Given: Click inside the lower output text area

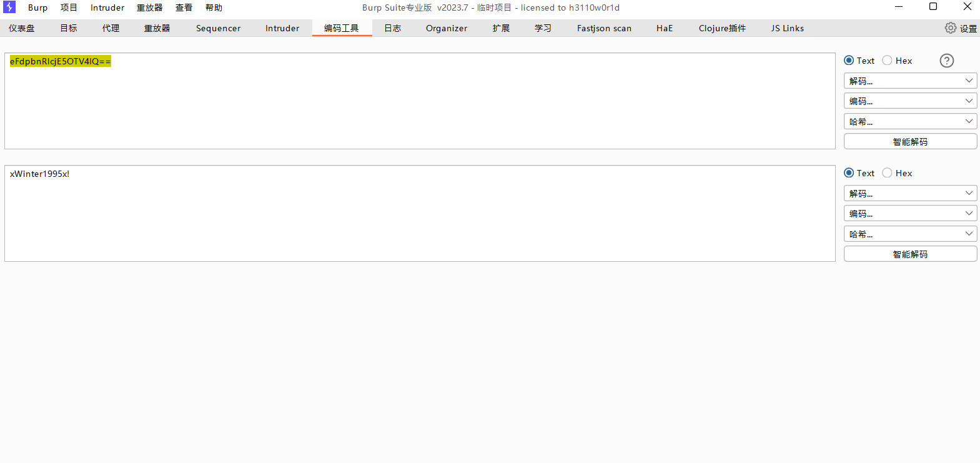Looking at the screenshot, I should pyautogui.click(x=420, y=213).
